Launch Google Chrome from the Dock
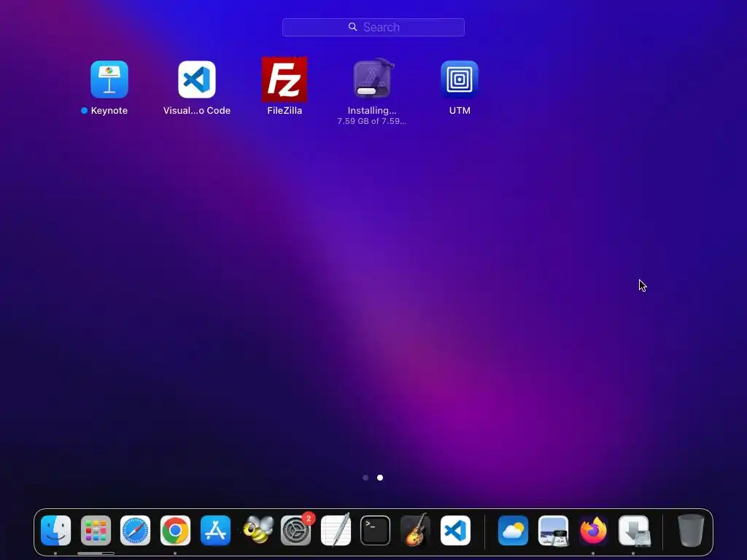 click(x=175, y=531)
